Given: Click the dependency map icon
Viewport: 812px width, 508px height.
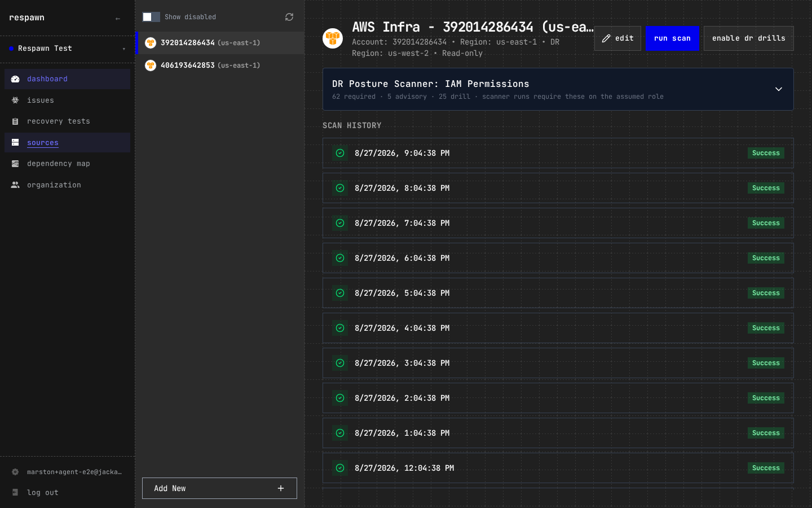Looking at the screenshot, I should click(15, 164).
